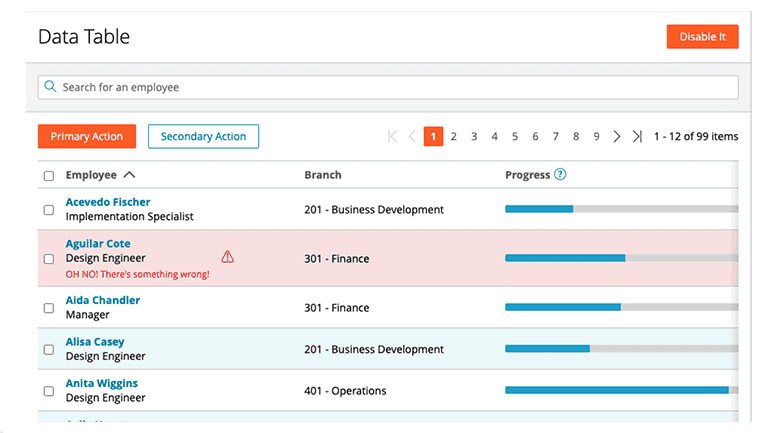Viewport: 770px width, 433px height.
Task: Click the Progress help question mark icon
Action: [x=560, y=174]
